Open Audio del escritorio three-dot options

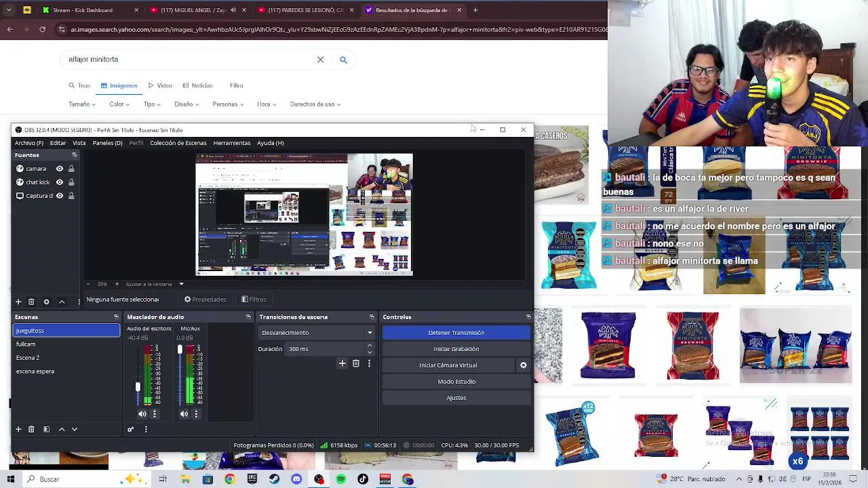coord(155,413)
